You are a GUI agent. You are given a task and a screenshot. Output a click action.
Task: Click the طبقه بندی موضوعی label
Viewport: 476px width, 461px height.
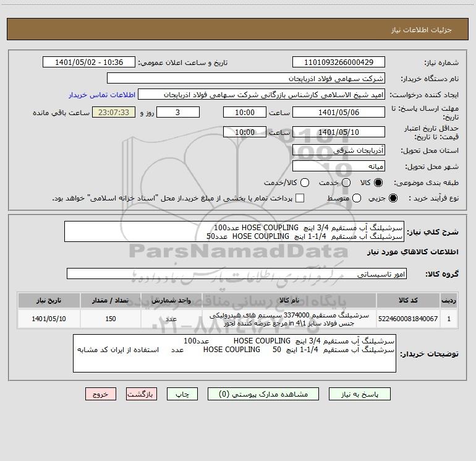click(x=426, y=183)
